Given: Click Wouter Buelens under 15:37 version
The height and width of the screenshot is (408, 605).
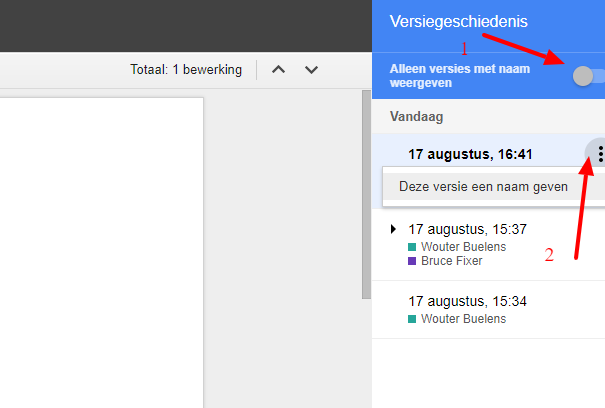Looking at the screenshot, I should (x=463, y=247).
